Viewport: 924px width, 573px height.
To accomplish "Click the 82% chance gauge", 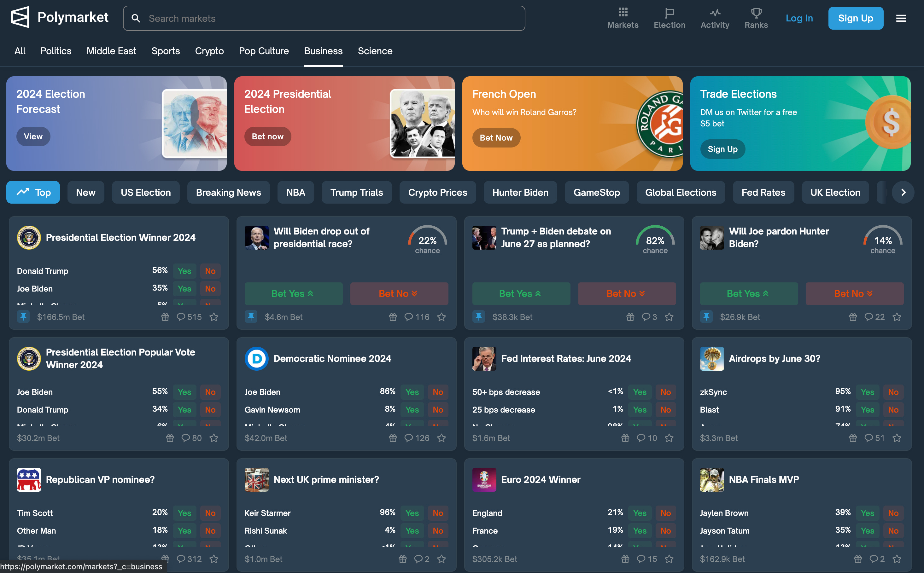I will (655, 240).
